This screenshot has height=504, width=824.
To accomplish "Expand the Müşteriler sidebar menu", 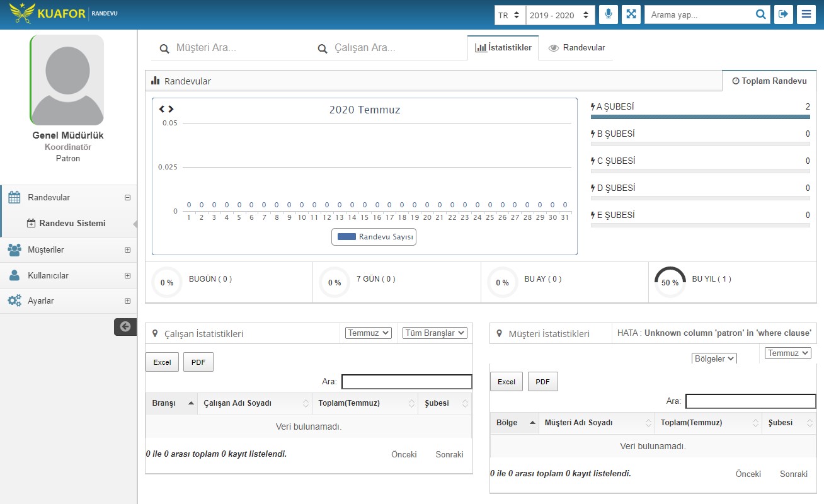I will tap(128, 249).
